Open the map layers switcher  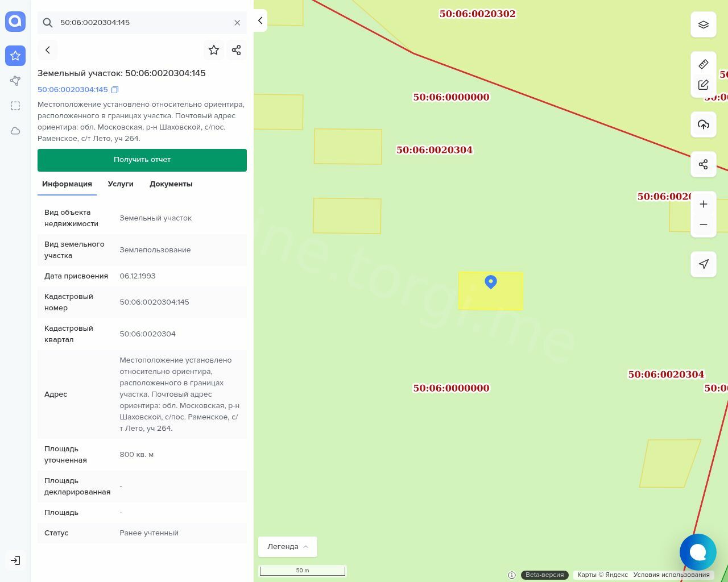coord(704,24)
